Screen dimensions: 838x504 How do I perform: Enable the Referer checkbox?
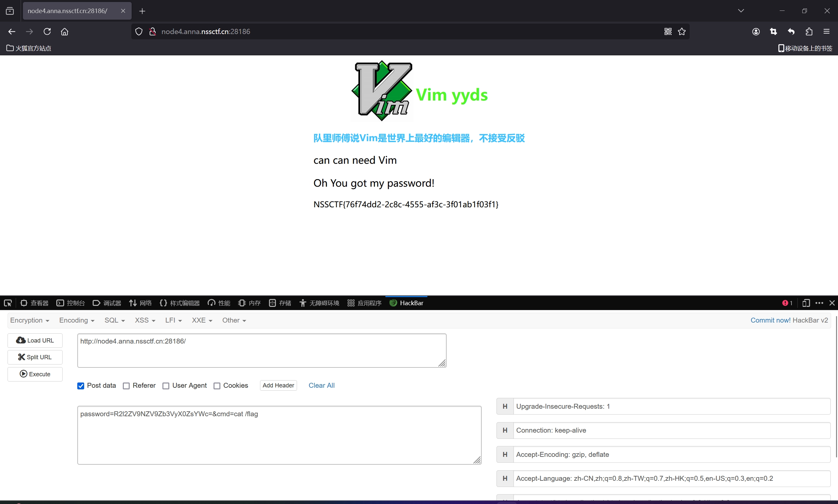126,386
